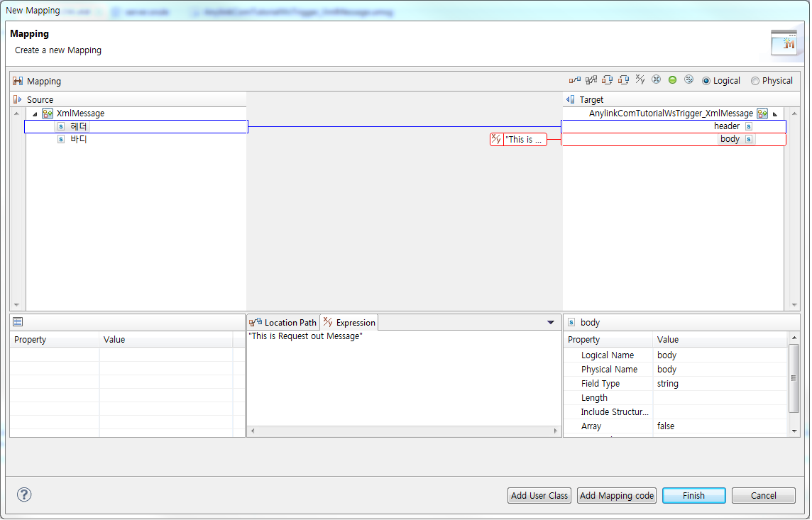
Task: Click the Add User Class button
Action: 539,495
